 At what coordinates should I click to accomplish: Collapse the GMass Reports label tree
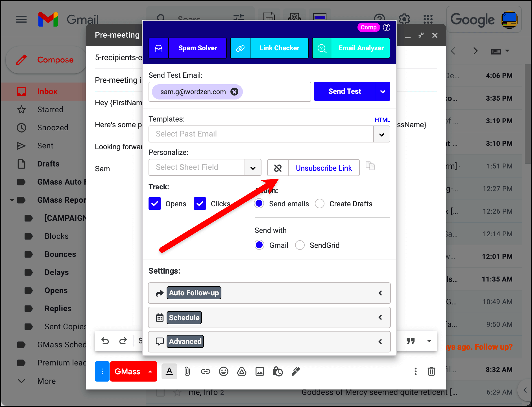pos(12,200)
